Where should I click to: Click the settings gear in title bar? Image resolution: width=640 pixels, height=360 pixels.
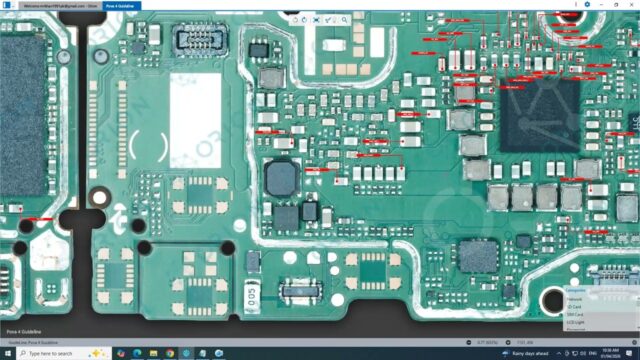tap(587, 4)
